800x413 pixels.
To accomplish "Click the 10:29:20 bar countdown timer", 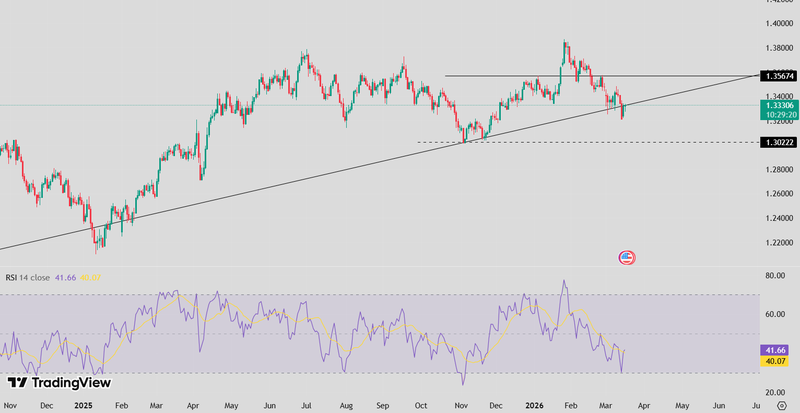I will (777, 114).
